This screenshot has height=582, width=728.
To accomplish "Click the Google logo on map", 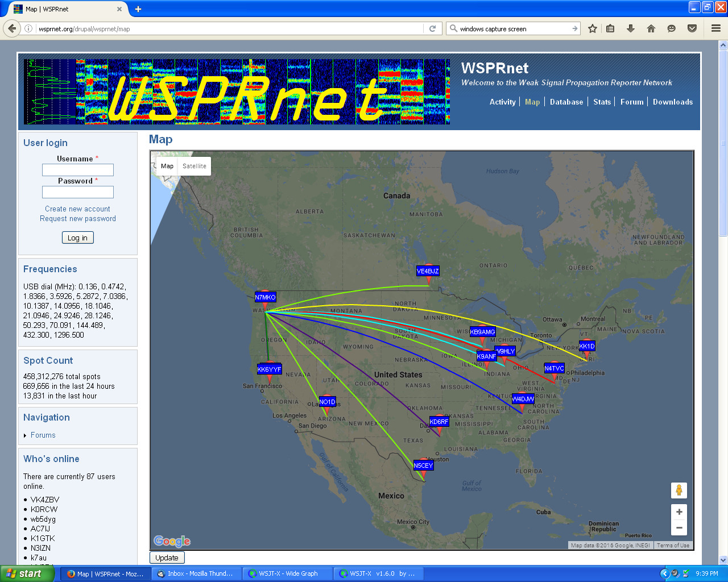I will [x=172, y=541].
